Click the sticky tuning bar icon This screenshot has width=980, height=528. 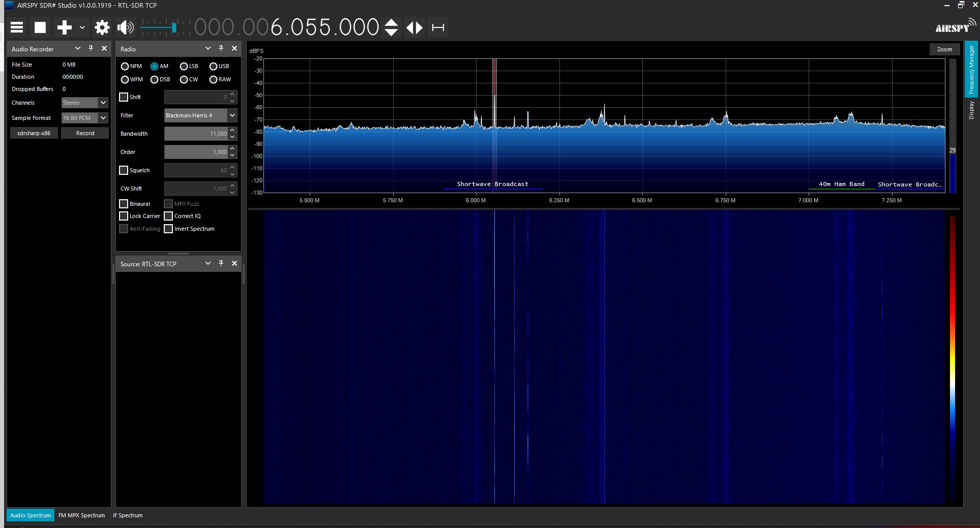(438, 27)
